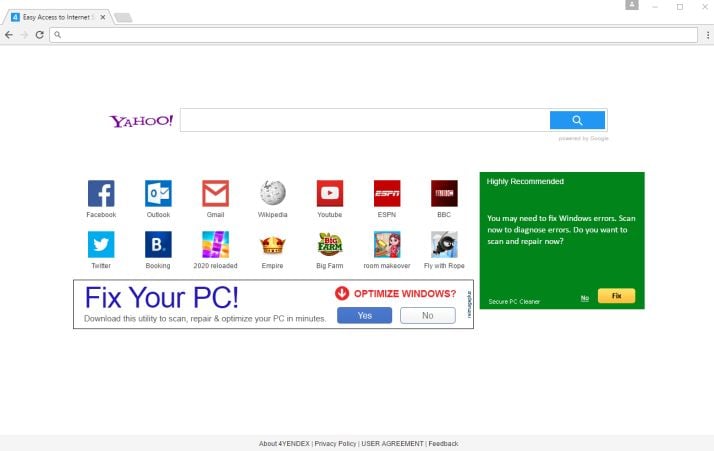714x451 pixels.
Task: Launch the Fly with Rope game icon
Action: (x=444, y=244)
